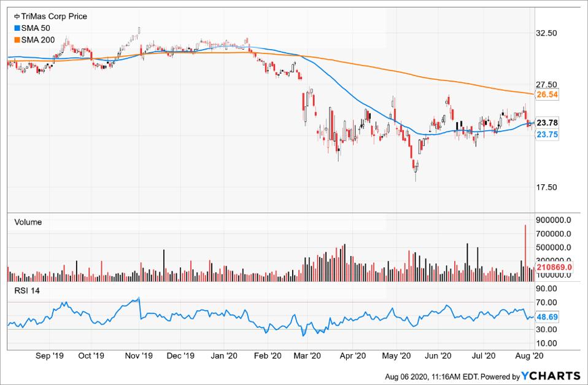Click the 26.54 SMA 200 value tag
This screenshot has height=385, width=588.
(x=547, y=95)
